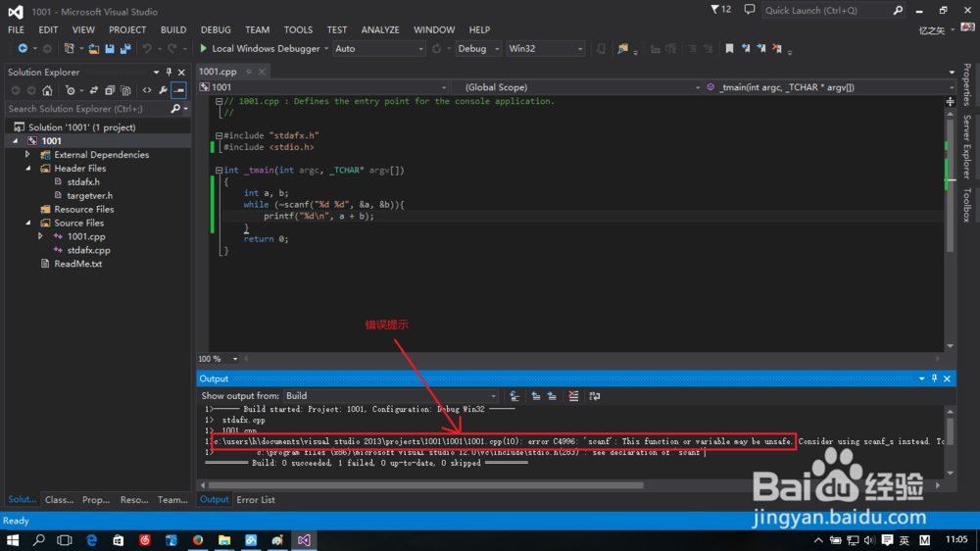Open debug type Auto dropdown

(378, 49)
